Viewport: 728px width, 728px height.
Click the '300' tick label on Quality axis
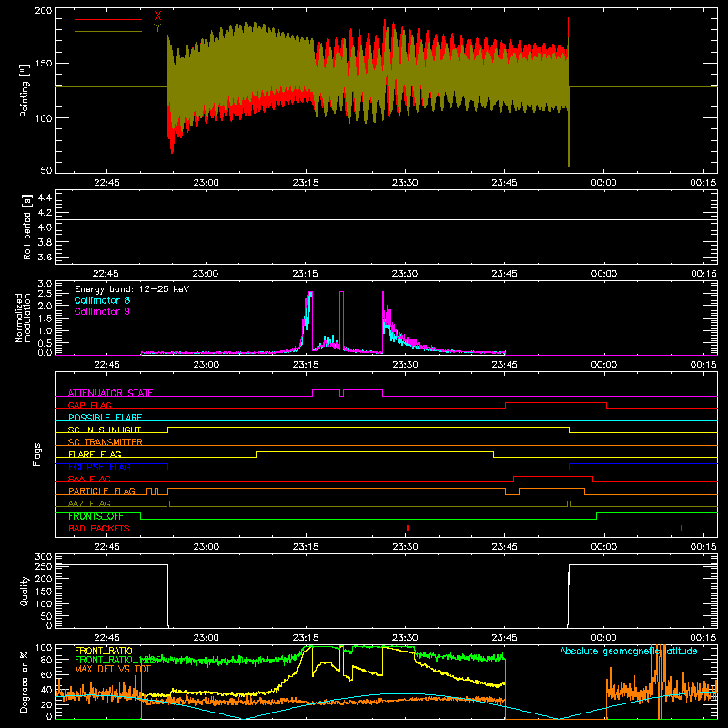tap(44, 557)
